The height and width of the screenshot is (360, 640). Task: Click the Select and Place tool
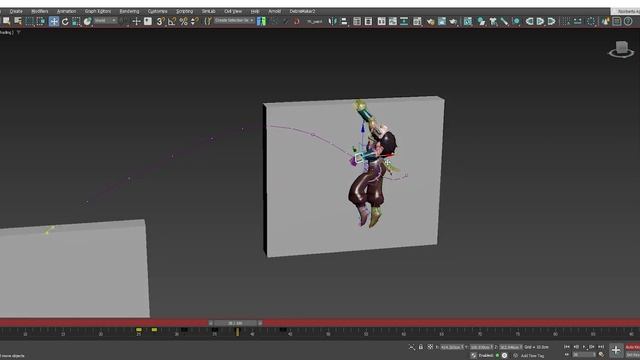[87, 21]
